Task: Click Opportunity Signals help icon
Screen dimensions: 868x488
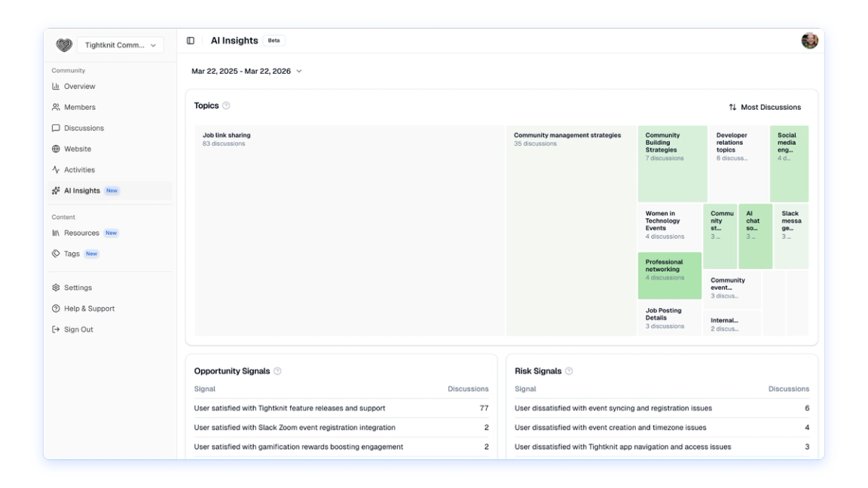Action: [277, 371]
